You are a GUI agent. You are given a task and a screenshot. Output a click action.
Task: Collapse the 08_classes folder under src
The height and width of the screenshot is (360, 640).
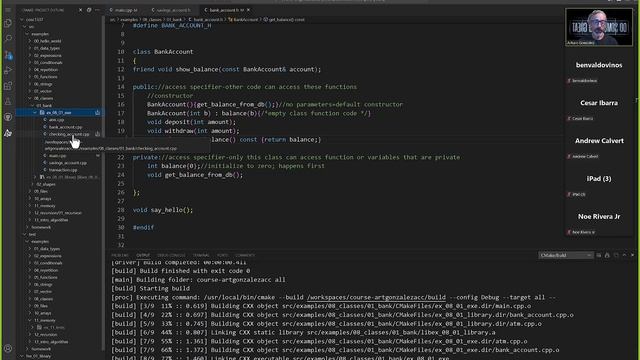pos(30,98)
